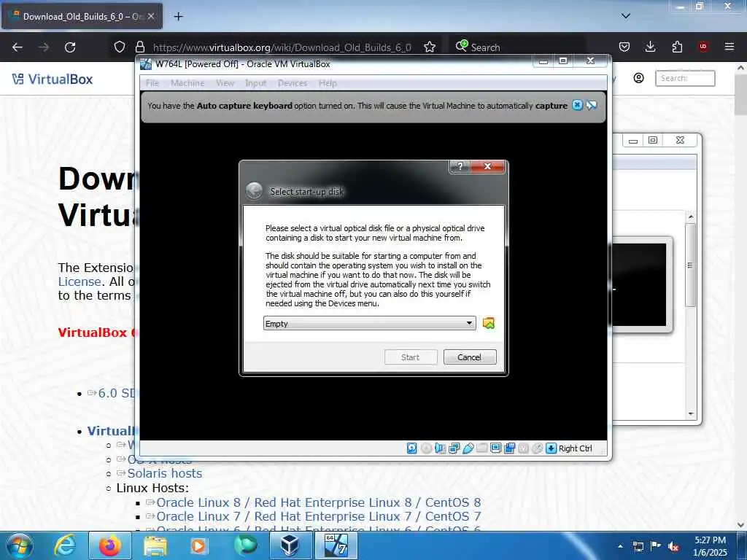Click the network adapters status icon
Viewport: 747px width, 560px height.
click(x=454, y=448)
